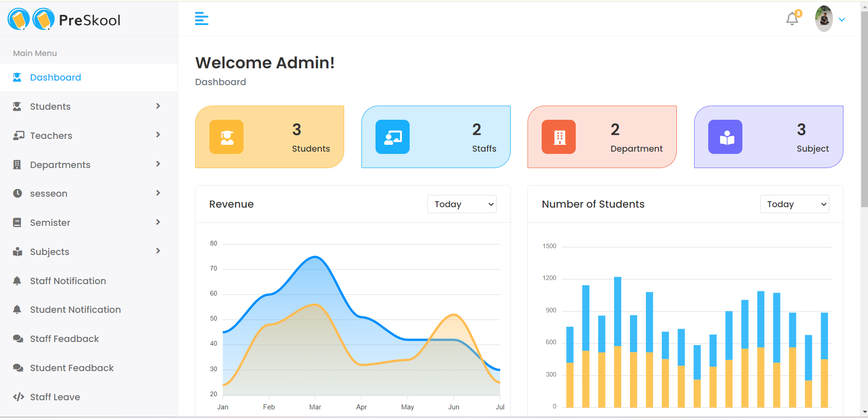Click the Staff Feadback chat bubble icon

pos(17,338)
